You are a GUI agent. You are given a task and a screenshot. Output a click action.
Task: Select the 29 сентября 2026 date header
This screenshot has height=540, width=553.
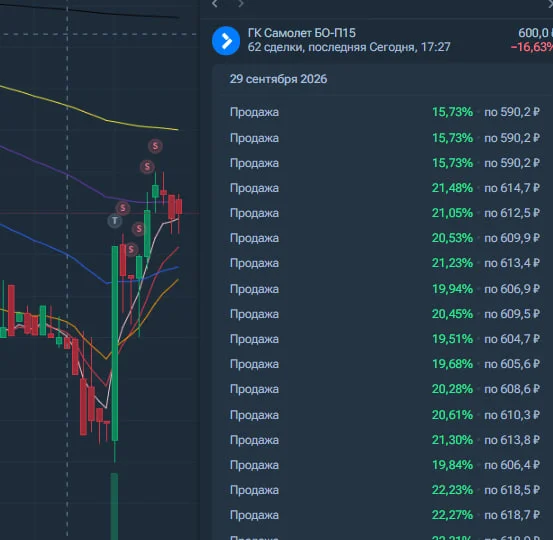click(278, 79)
